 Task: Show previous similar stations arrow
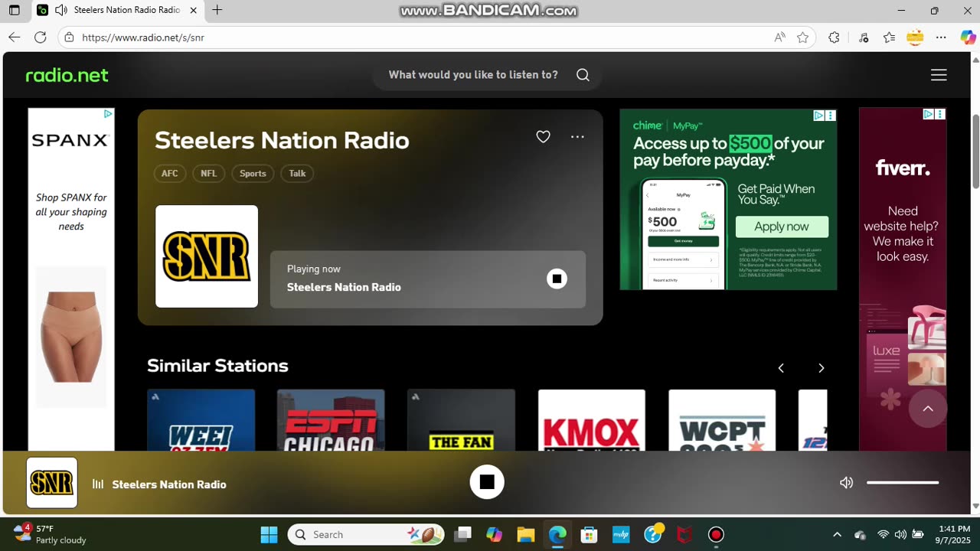[x=781, y=368]
